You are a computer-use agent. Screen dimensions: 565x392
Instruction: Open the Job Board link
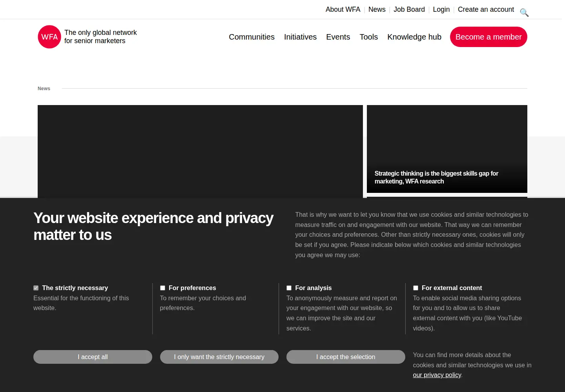(409, 9)
